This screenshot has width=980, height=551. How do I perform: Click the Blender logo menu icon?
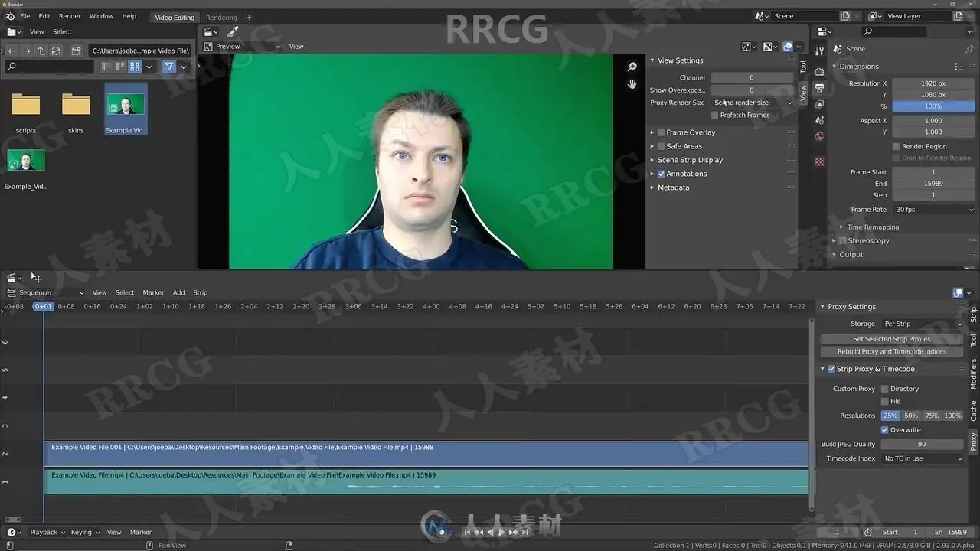coord(10,16)
